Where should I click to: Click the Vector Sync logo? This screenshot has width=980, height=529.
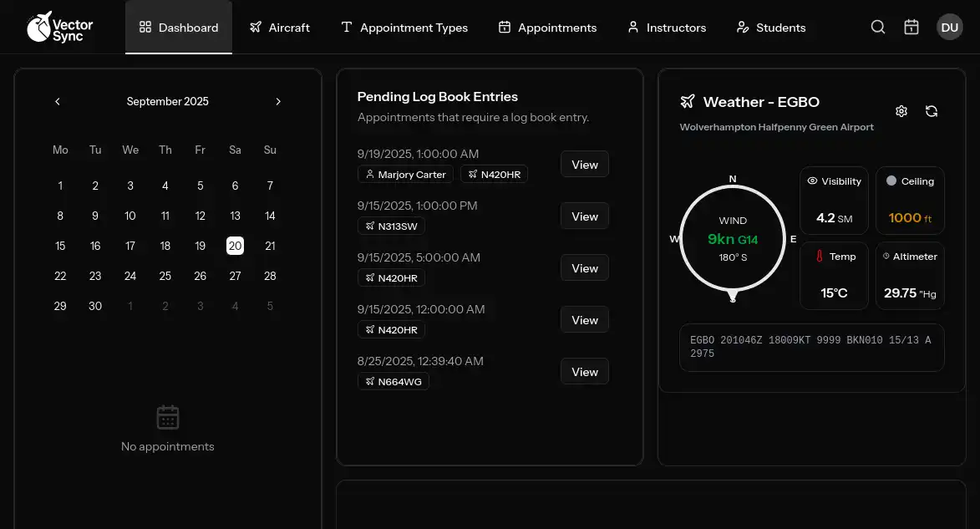click(x=60, y=27)
